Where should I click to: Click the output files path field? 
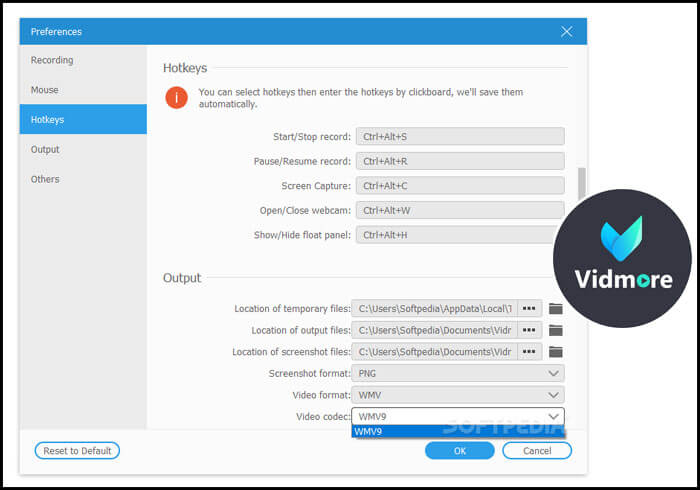[434, 330]
